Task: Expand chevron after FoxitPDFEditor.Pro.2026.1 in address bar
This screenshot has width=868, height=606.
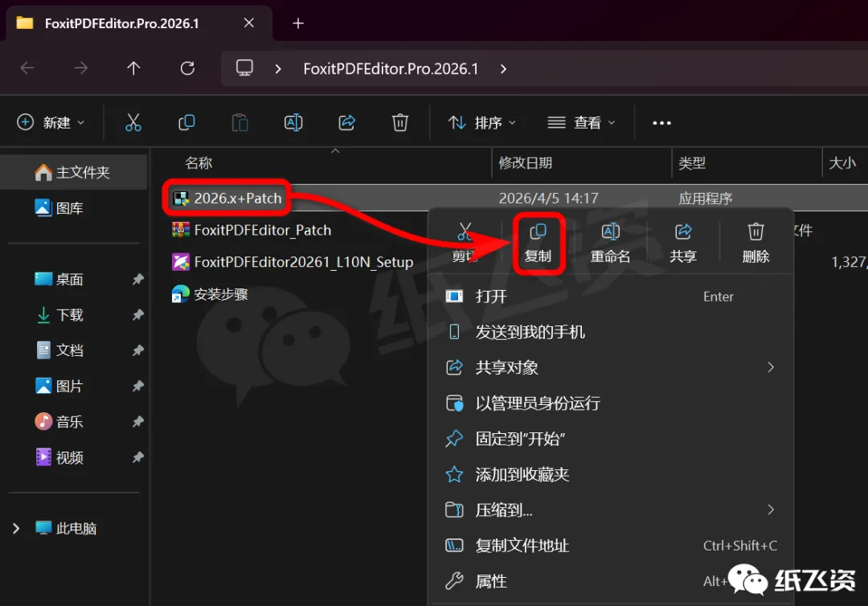Action: point(502,68)
